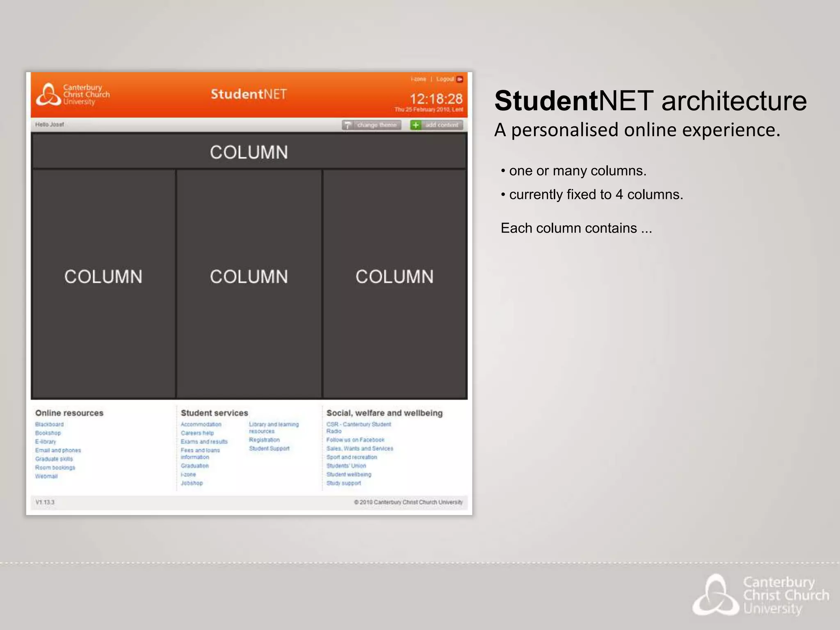Click the Jobshop link
The image size is (840, 630).
[x=192, y=483]
